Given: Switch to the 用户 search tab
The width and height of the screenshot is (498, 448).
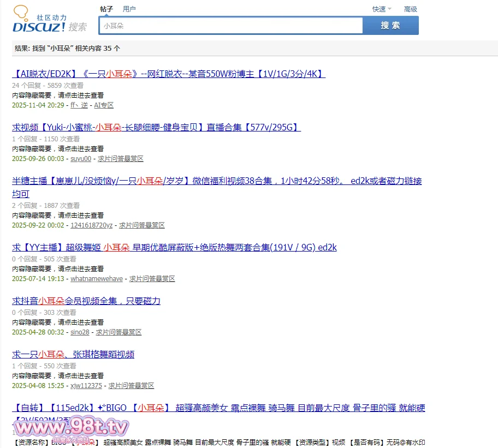Looking at the screenshot, I should click(x=129, y=9).
